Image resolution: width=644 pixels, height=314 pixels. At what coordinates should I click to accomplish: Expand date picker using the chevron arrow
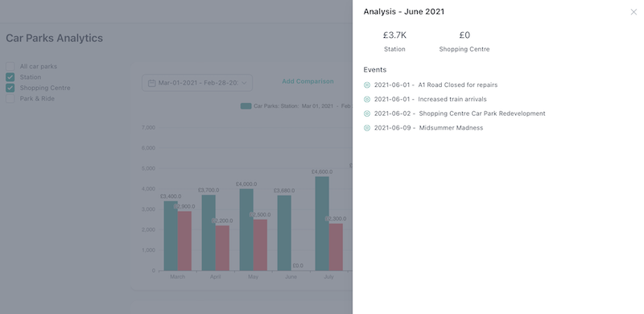244,83
